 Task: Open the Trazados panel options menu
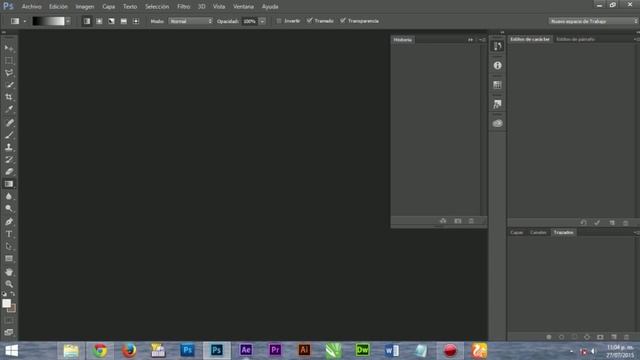[637, 233]
